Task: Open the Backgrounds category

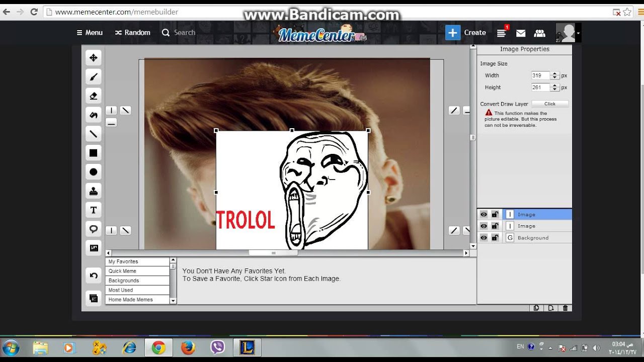Action: tap(137, 281)
